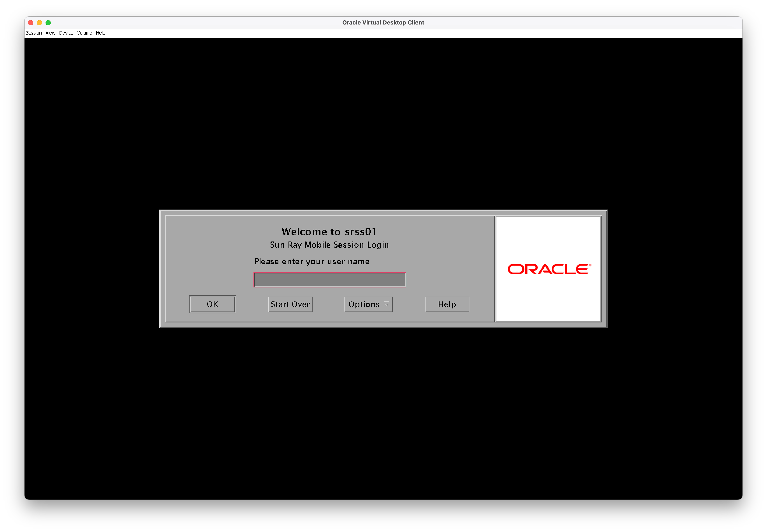Close the Oracle Virtual Desktop Client window
This screenshot has width=767, height=532.
(x=31, y=23)
